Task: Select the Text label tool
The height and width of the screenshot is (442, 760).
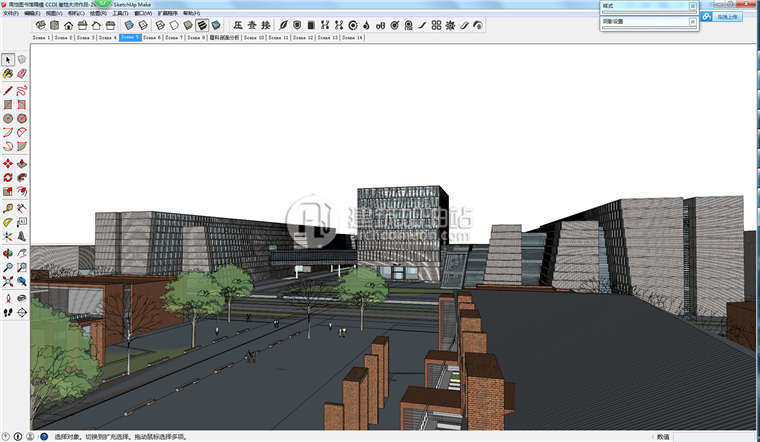Action: tap(22, 222)
